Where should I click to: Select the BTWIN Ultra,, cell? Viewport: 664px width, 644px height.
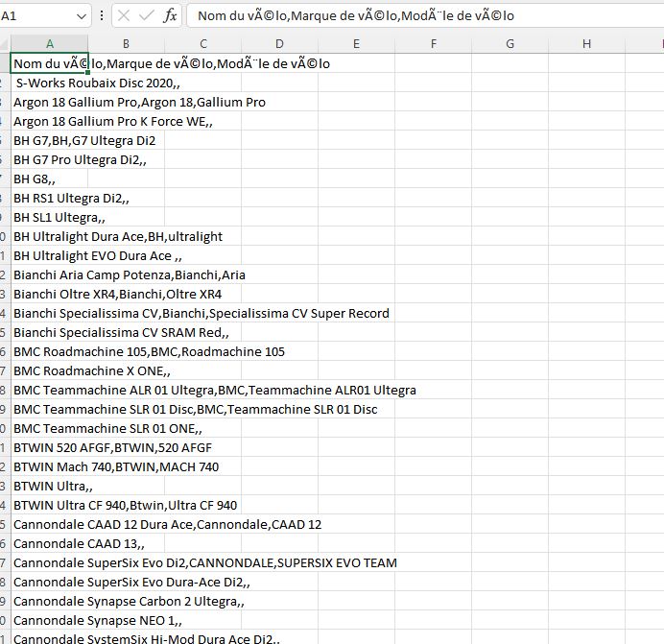point(50,486)
